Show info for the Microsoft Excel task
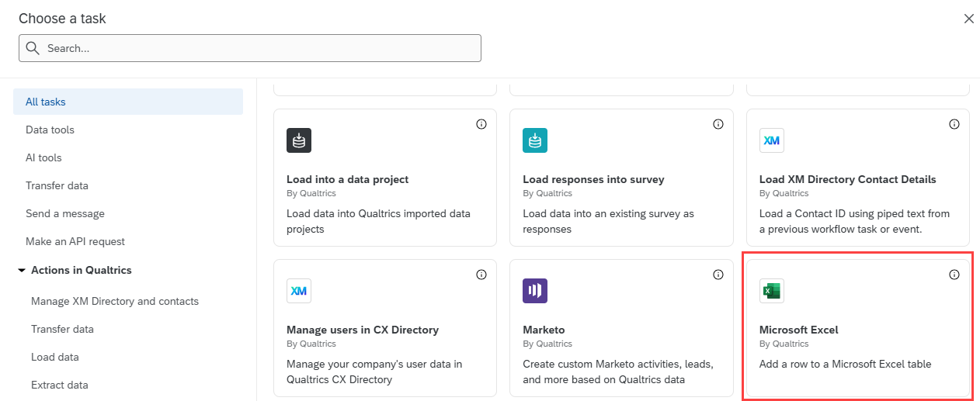The image size is (980, 401). [x=954, y=275]
